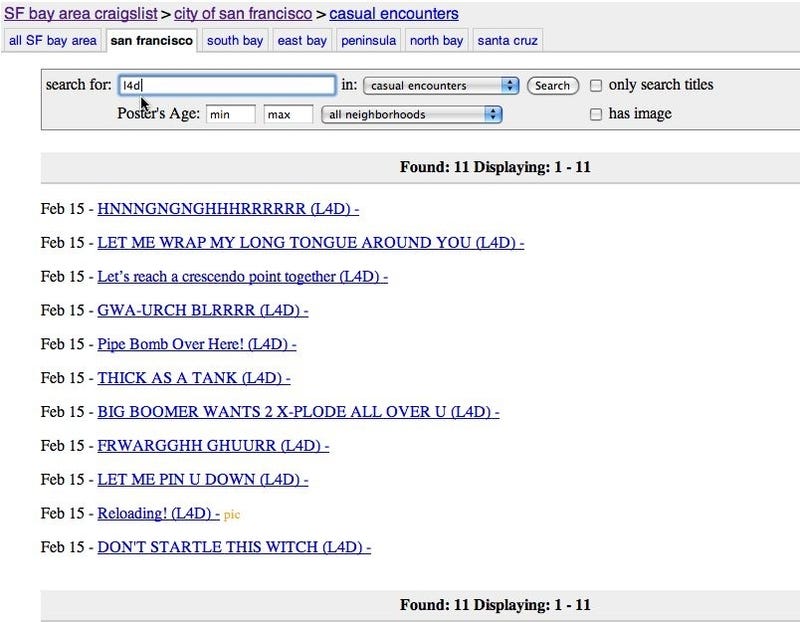
Task: Switch to the all SF bay area tab
Action: (x=53, y=40)
